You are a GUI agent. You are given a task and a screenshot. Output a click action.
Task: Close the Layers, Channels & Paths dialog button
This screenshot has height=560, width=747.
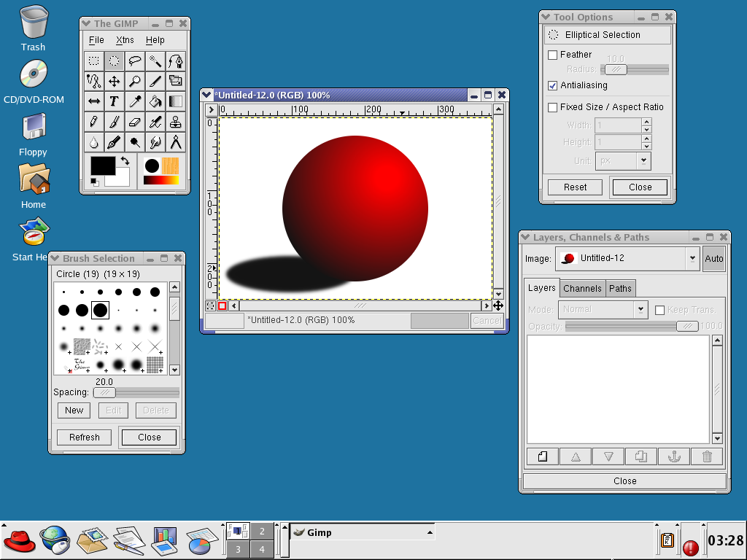click(624, 481)
